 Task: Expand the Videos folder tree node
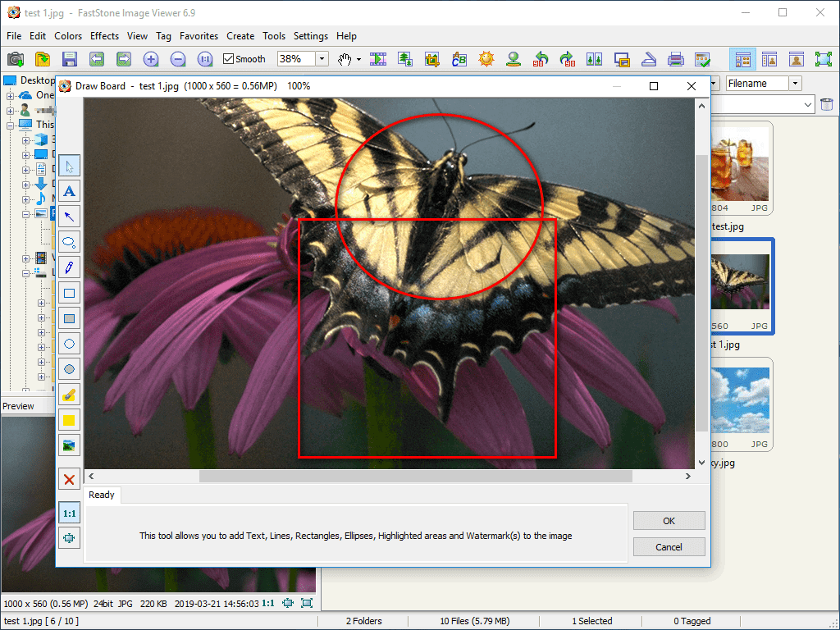coord(25,258)
